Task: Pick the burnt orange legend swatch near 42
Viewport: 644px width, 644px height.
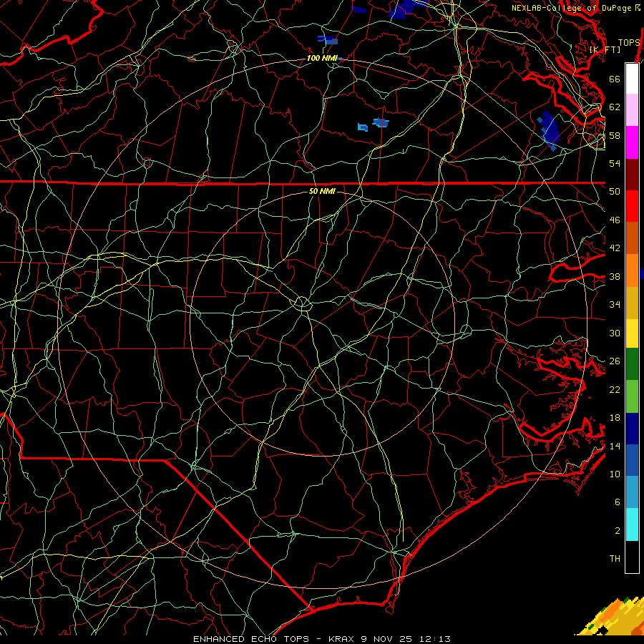Action: click(x=632, y=238)
